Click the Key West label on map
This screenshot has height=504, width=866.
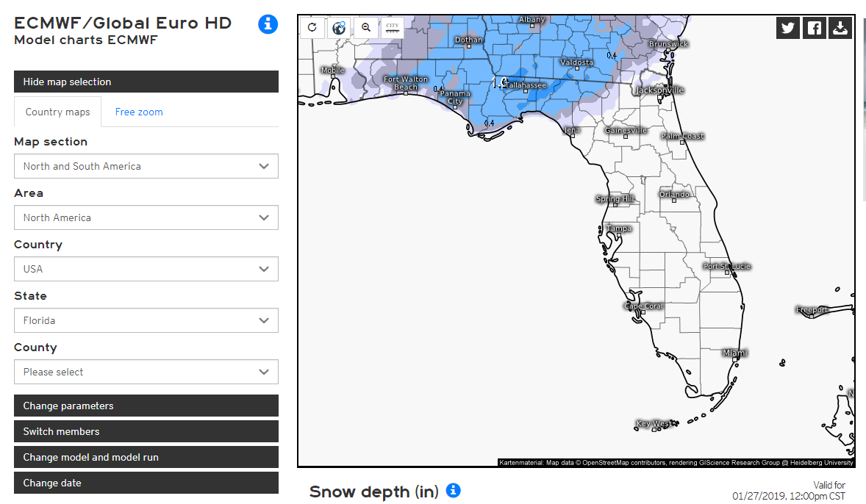point(654,423)
